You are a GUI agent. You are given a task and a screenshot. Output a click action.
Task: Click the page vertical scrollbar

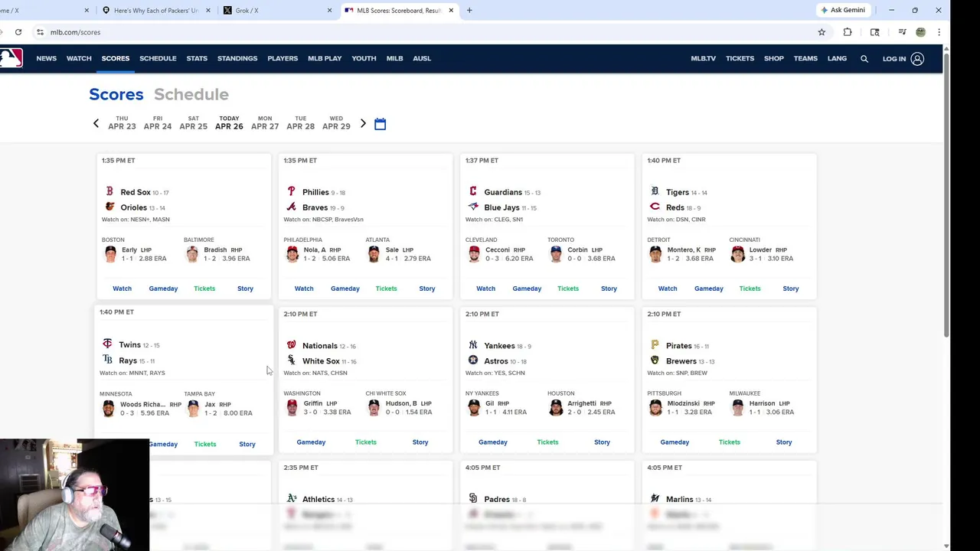947,195
